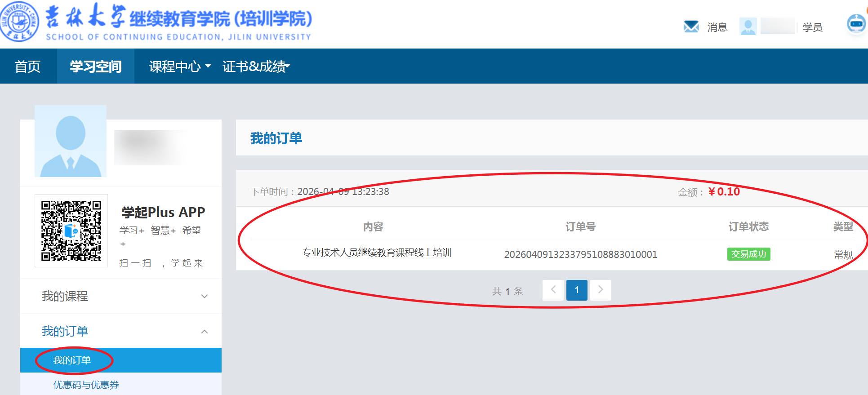Click the 消息 link in header
This screenshot has width=868, height=395.
click(717, 27)
